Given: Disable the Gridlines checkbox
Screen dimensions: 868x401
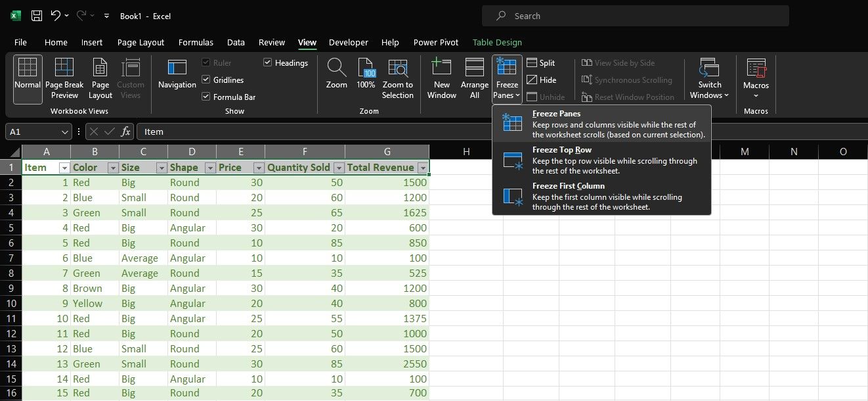Looking at the screenshot, I should tap(206, 80).
